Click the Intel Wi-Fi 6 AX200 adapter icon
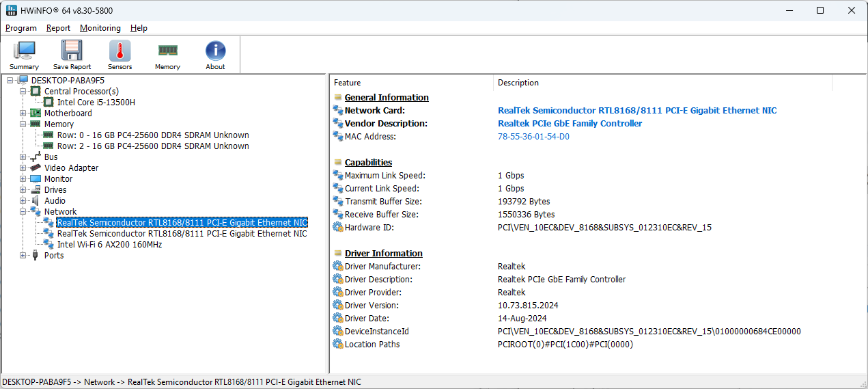This screenshot has width=868, height=389. tap(48, 244)
